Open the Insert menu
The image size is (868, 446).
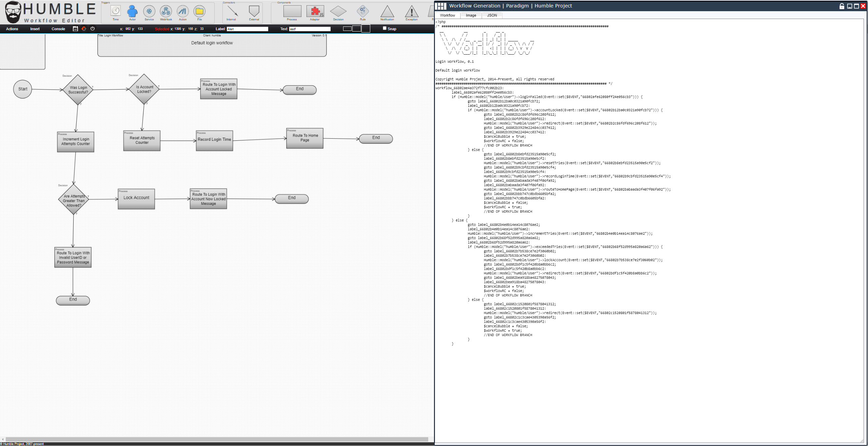coord(35,29)
